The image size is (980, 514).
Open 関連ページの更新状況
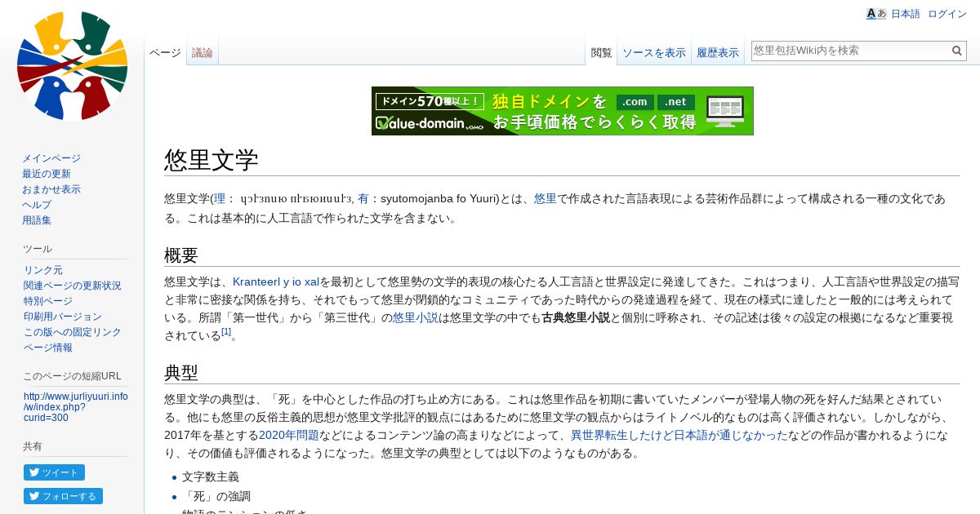[x=73, y=286]
